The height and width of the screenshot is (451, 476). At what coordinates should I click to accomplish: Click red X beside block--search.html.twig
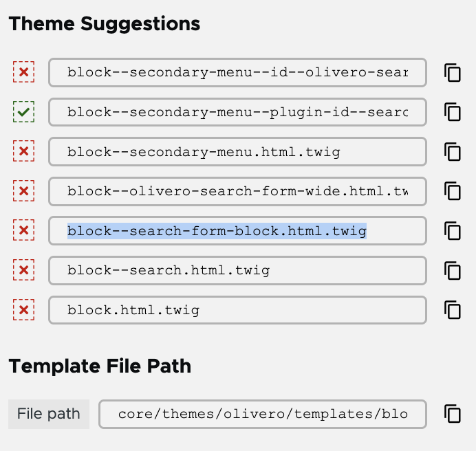pyautogui.click(x=23, y=270)
